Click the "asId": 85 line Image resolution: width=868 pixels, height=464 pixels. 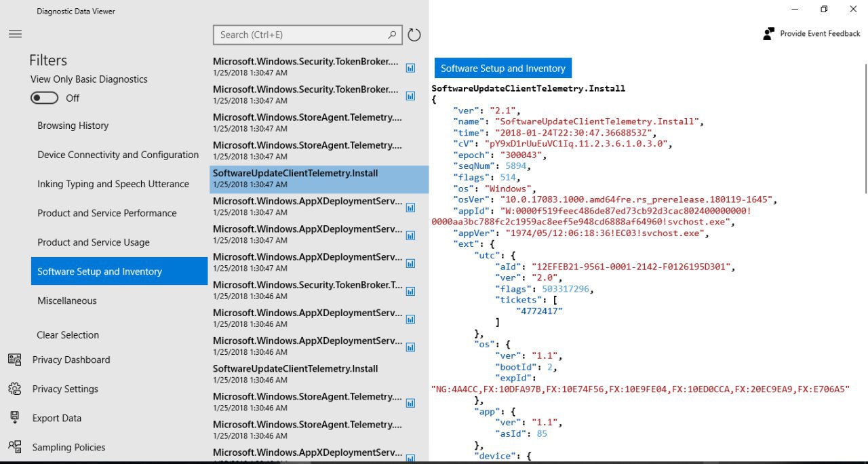pyautogui.click(x=521, y=433)
